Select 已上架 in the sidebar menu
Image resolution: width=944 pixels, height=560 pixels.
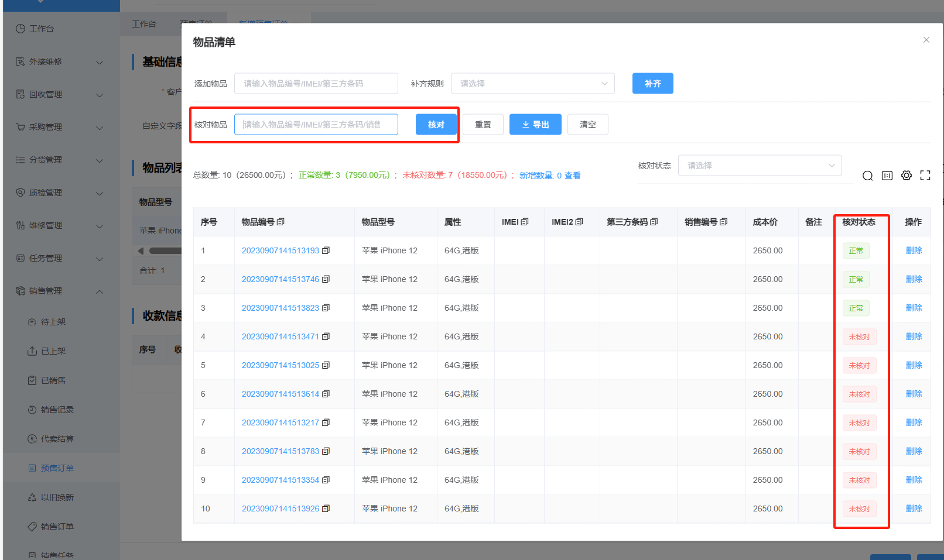point(53,351)
